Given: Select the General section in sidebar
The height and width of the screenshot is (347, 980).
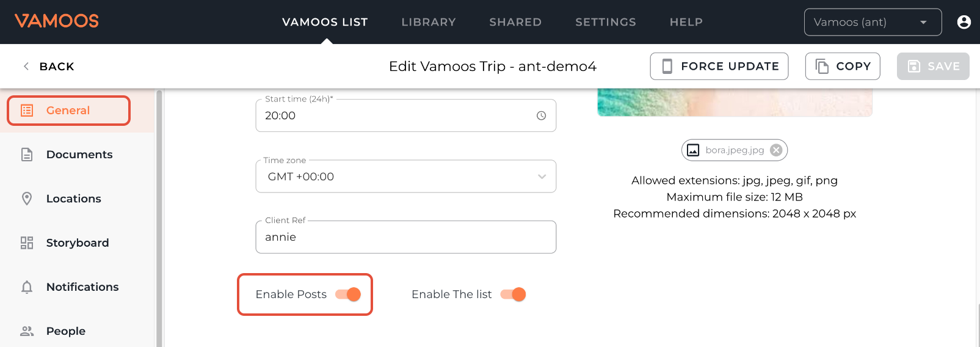Looking at the screenshot, I should click(68, 111).
